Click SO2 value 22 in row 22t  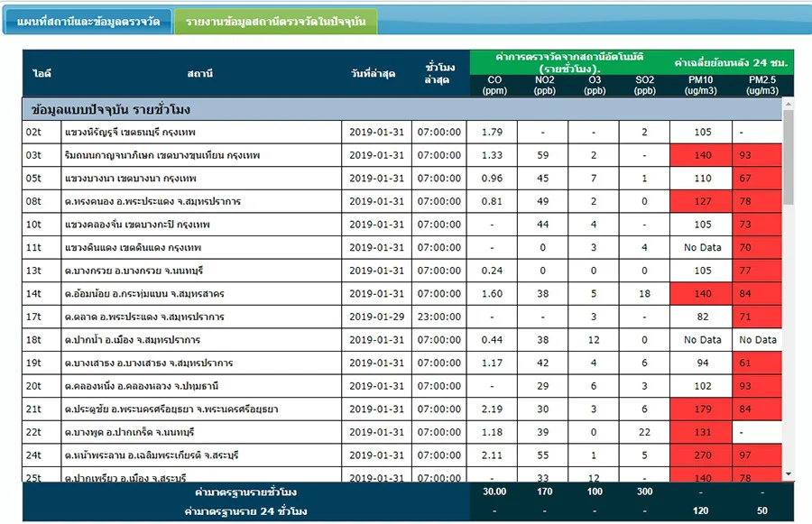(x=644, y=432)
